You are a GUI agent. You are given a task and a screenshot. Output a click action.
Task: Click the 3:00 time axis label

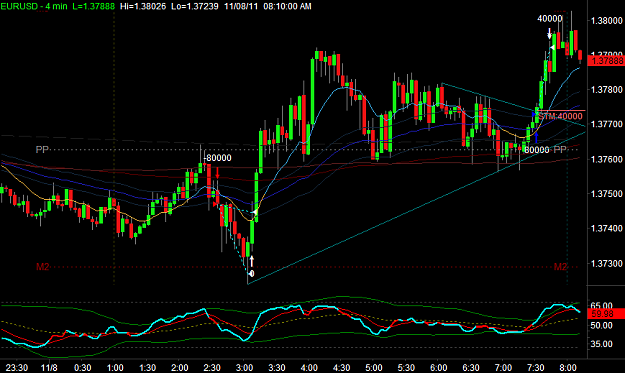[x=244, y=367]
